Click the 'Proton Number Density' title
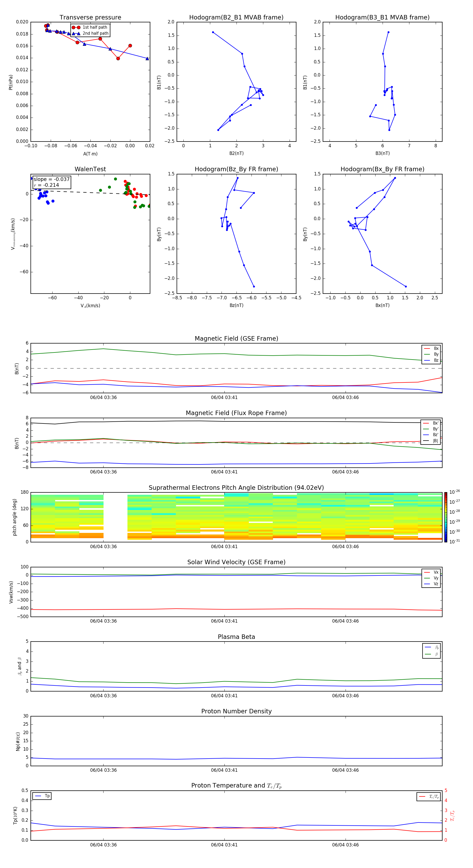 tap(236, 711)
